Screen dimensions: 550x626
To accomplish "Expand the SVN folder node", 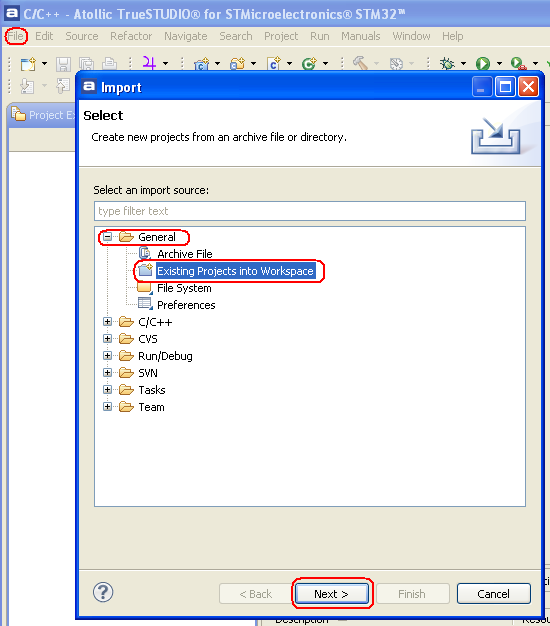I will (107, 372).
